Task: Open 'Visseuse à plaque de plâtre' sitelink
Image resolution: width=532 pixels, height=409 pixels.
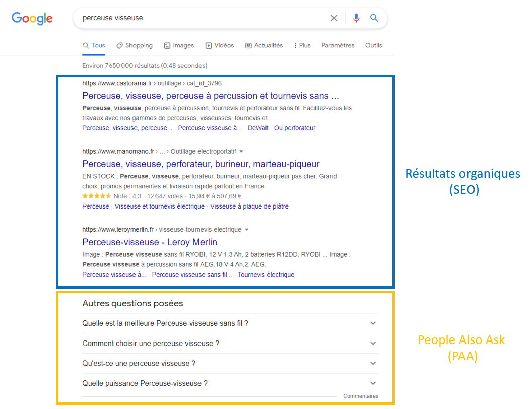Action: click(x=249, y=207)
